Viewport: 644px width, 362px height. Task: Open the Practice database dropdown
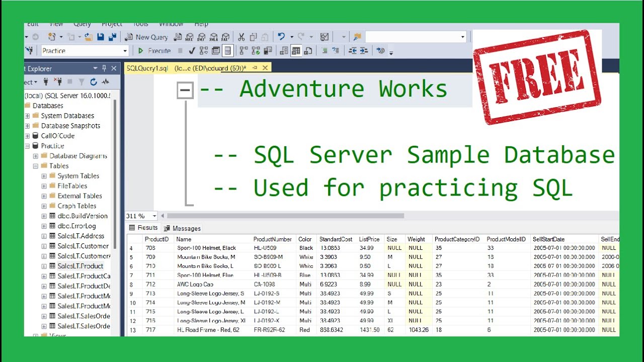[125, 51]
